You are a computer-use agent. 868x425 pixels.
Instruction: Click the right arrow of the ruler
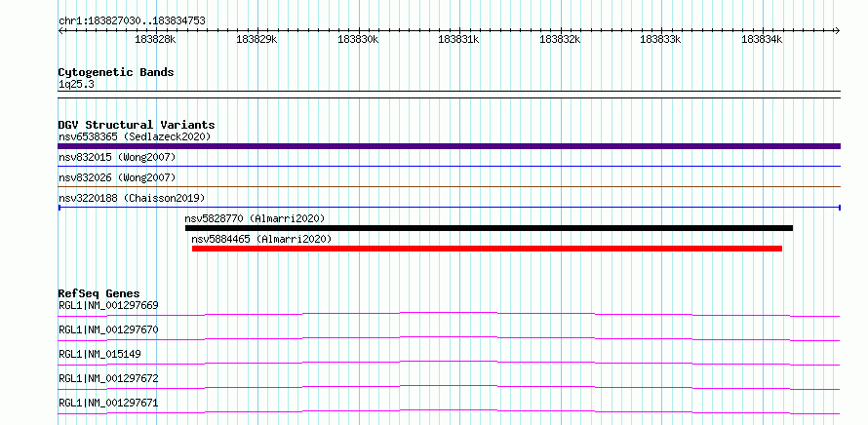(838, 31)
